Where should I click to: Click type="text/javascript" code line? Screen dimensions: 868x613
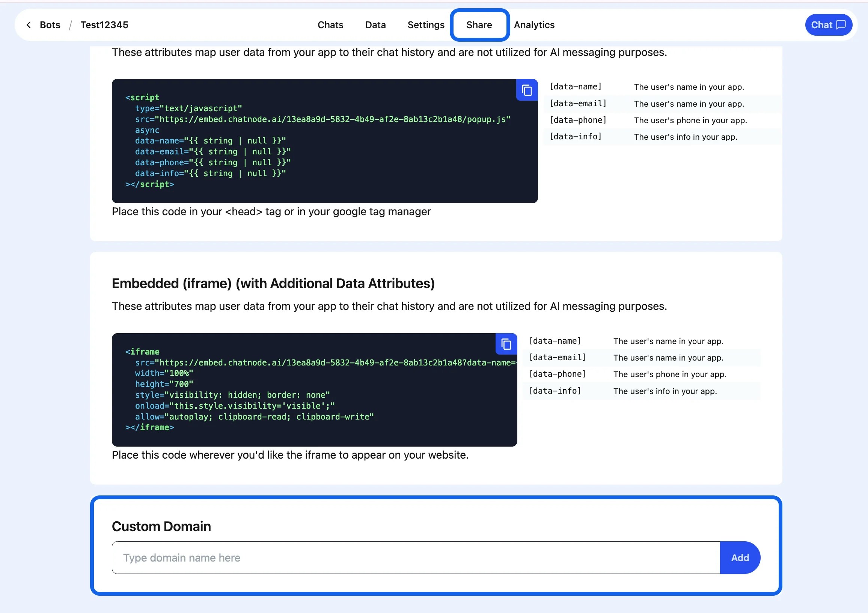(x=188, y=108)
